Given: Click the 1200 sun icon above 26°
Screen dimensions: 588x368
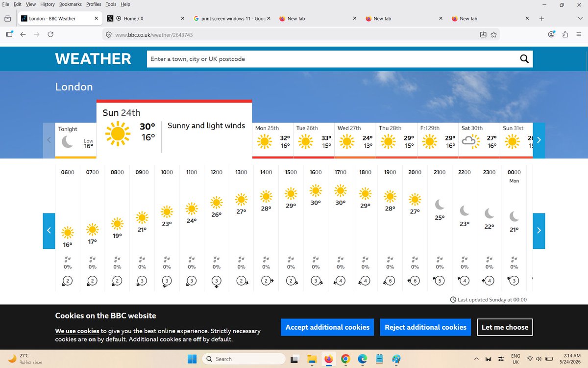Looking at the screenshot, I should click(x=216, y=202).
